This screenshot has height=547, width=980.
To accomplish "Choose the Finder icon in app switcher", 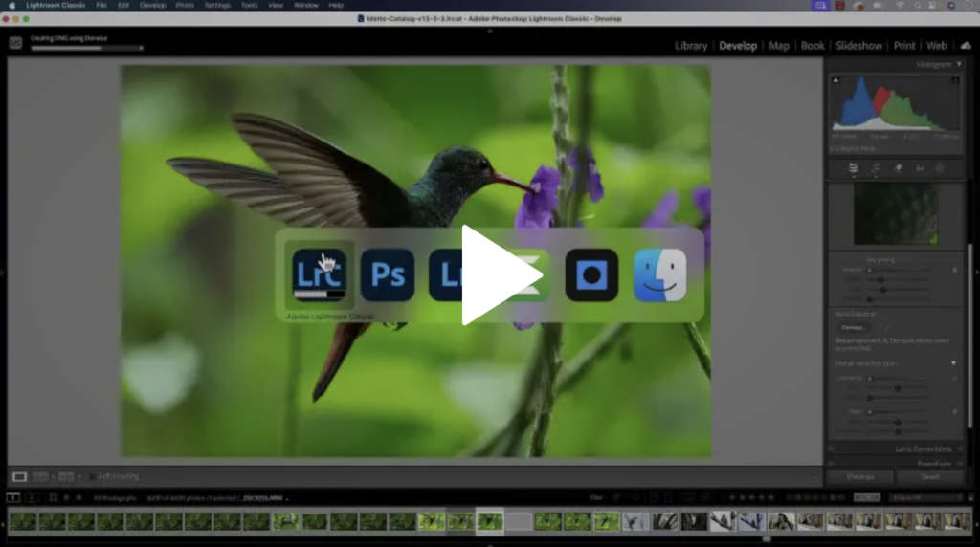I will click(x=660, y=275).
